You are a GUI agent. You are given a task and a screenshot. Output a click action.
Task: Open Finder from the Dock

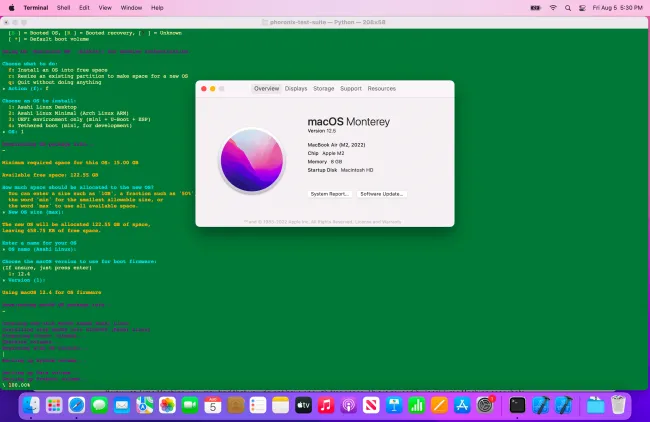(32, 405)
